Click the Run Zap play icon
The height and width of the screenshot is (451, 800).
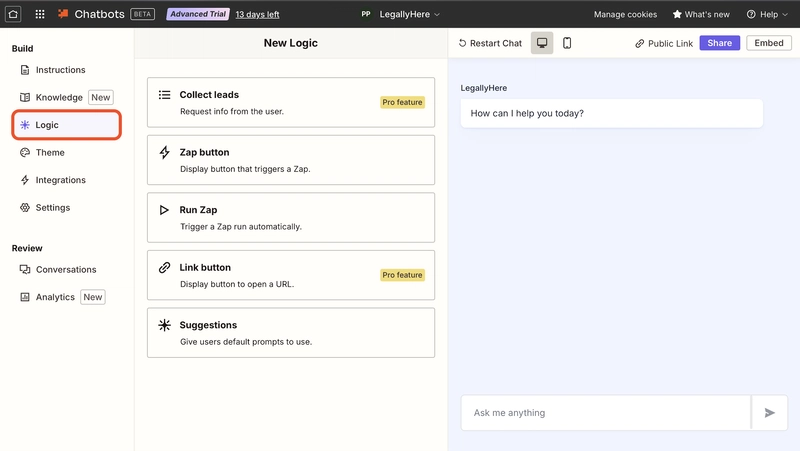[164, 210]
